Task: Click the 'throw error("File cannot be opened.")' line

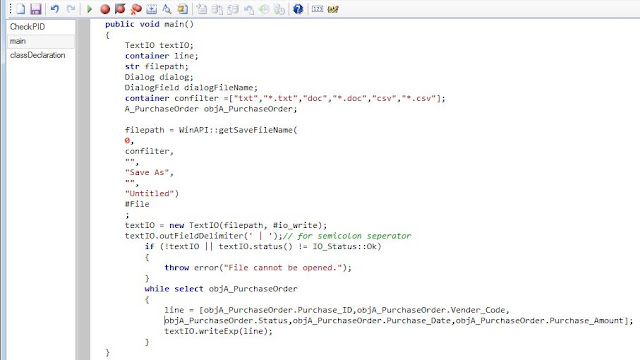Action: pos(258,268)
